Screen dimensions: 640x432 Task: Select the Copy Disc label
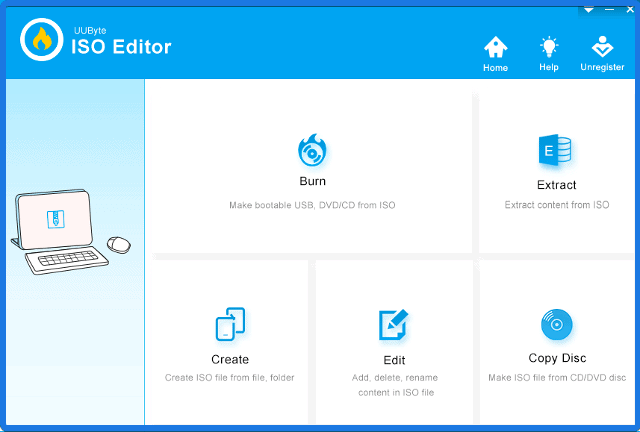(557, 358)
